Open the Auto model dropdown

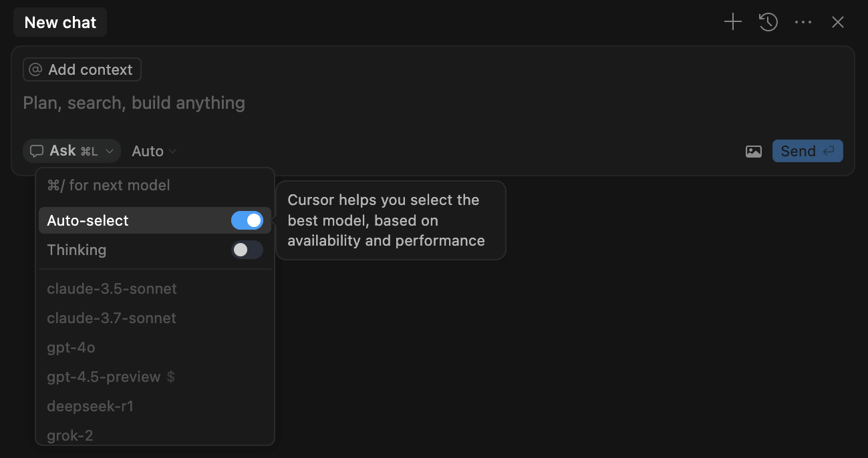click(154, 151)
